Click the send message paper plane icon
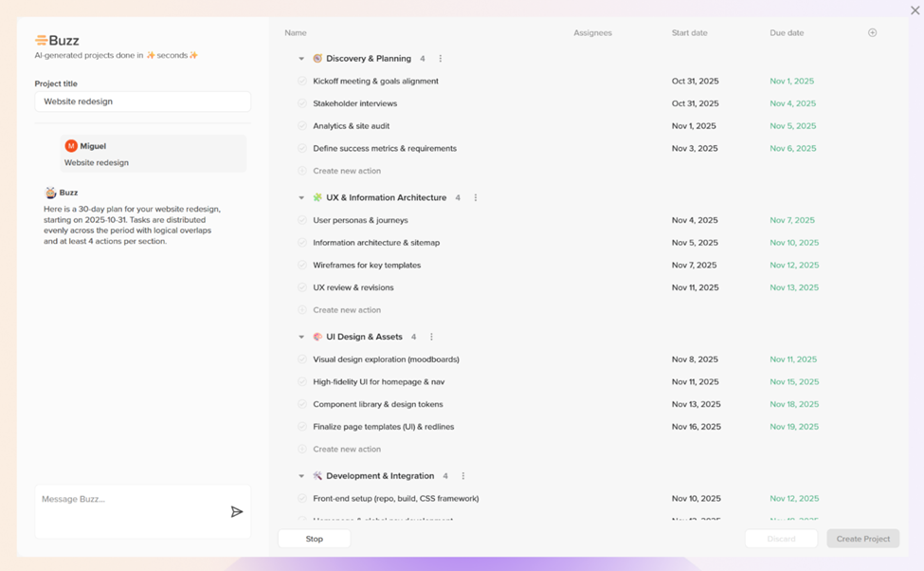924x571 pixels. point(237,512)
